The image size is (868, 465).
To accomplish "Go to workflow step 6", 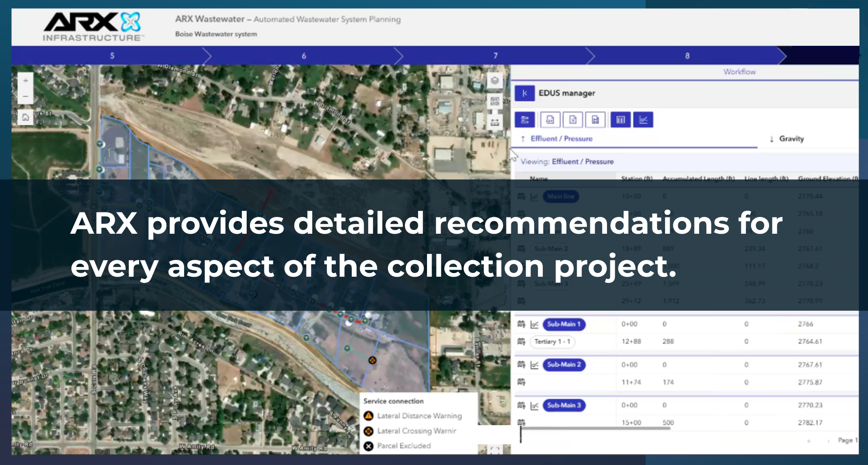I will pos(304,56).
